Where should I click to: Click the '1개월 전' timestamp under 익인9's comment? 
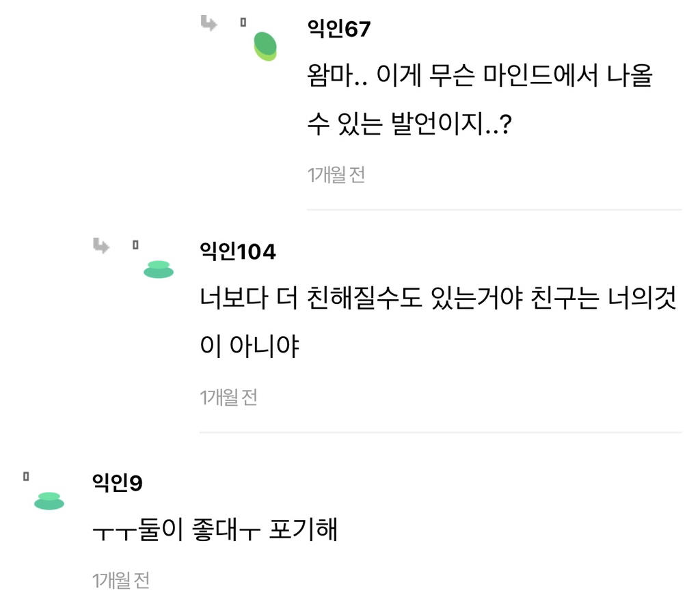(121, 581)
